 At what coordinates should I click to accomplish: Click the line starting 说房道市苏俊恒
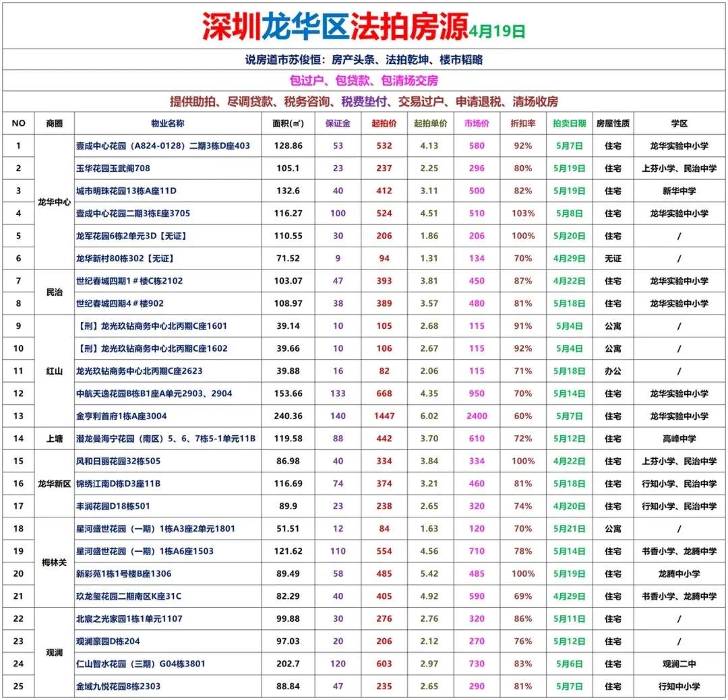pos(364,59)
